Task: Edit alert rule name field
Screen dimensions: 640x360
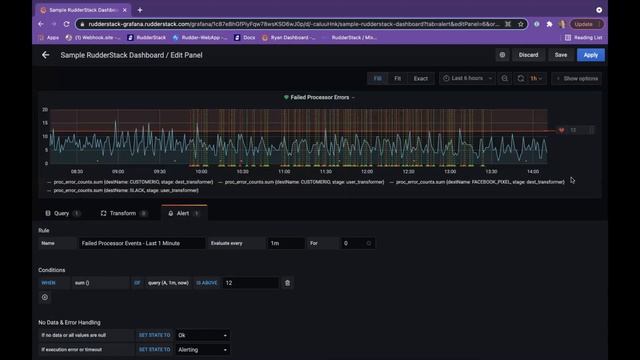Action: [142, 243]
